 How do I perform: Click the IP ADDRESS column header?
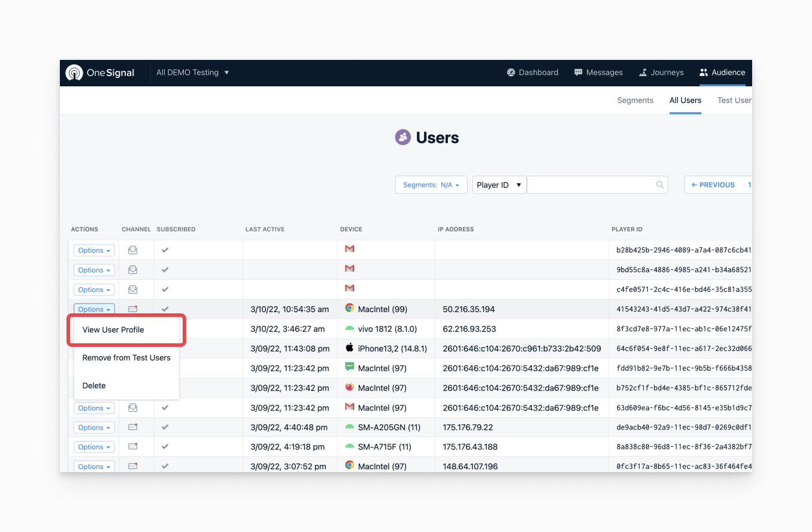455,229
